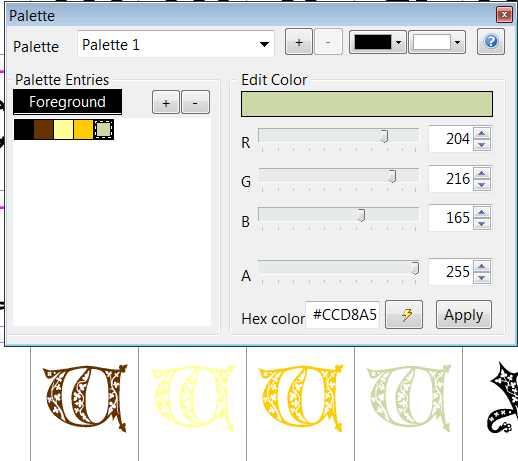Open the white color dropdown button

[437, 42]
